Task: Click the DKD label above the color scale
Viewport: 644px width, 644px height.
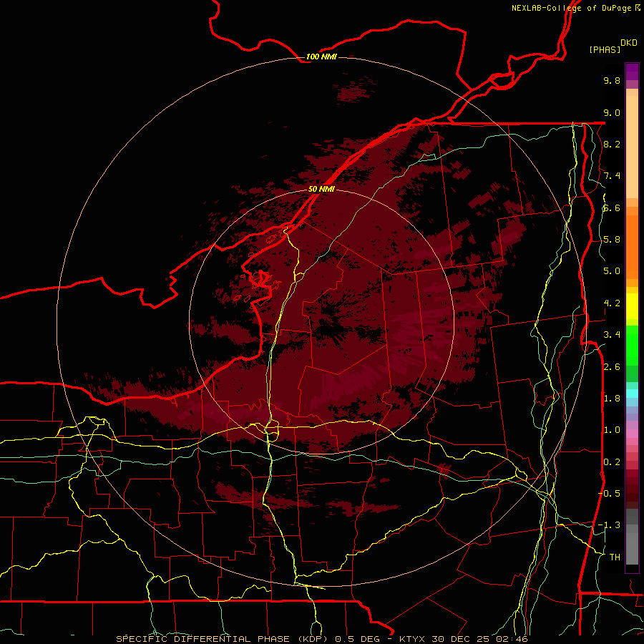Action: click(628, 43)
